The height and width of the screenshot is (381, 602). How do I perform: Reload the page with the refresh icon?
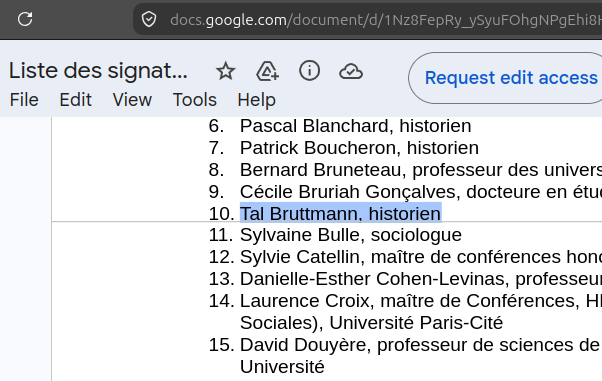tap(25, 19)
